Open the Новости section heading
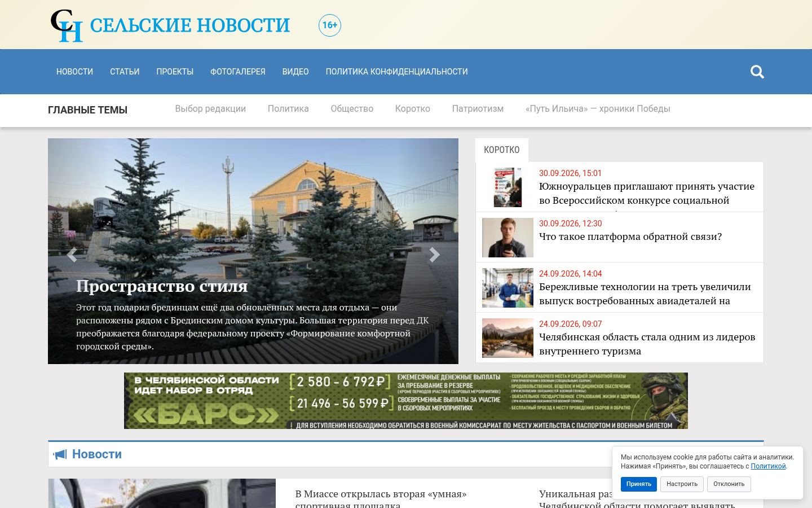812x508 pixels. 97,454
